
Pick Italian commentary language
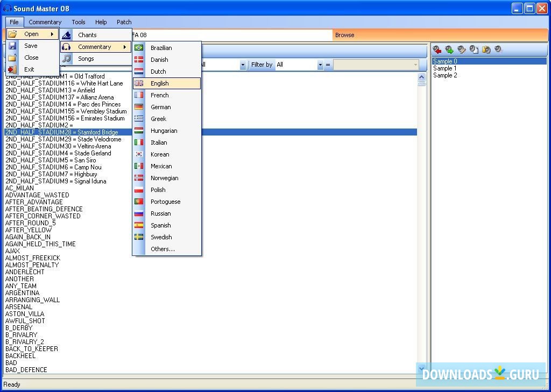(x=167, y=142)
